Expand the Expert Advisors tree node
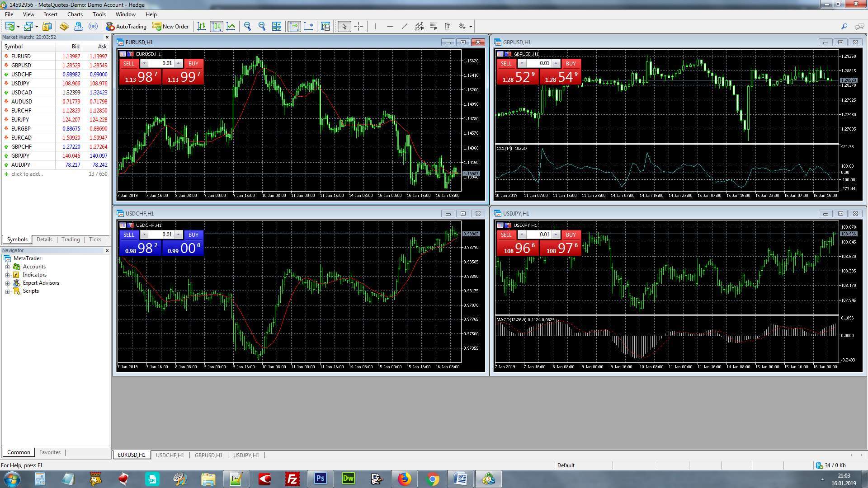The height and width of the screenshot is (488, 868). (7, 283)
